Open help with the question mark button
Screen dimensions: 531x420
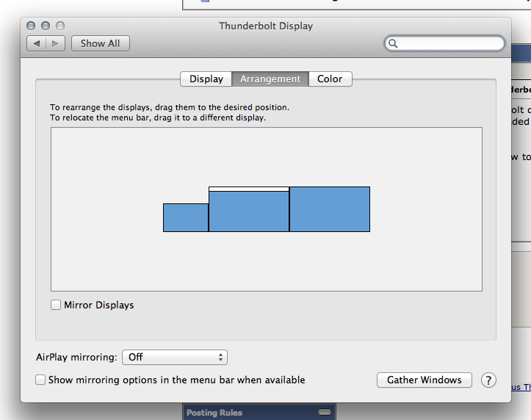pos(488,380)
